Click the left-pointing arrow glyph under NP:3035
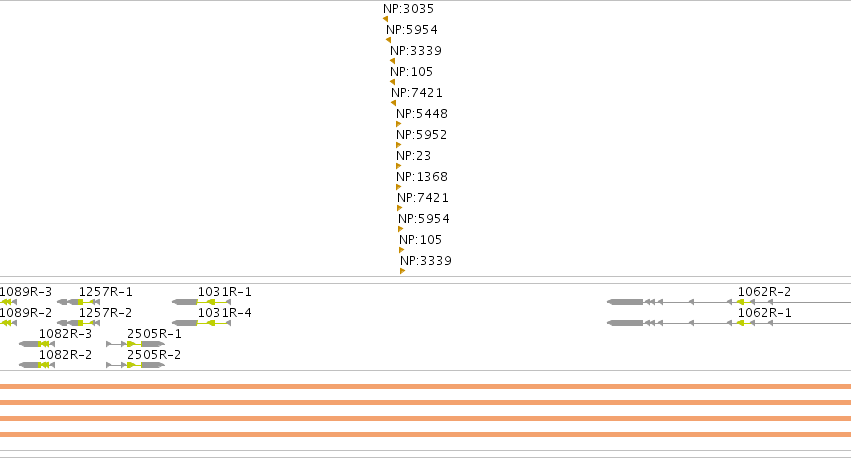Viewport: 851px width, 458px height. (x=385, y=19)
